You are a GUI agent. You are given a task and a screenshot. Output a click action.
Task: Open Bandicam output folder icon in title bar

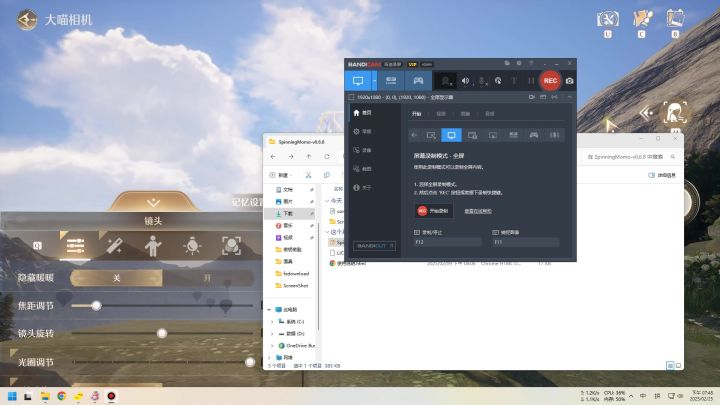click(507, 63)
